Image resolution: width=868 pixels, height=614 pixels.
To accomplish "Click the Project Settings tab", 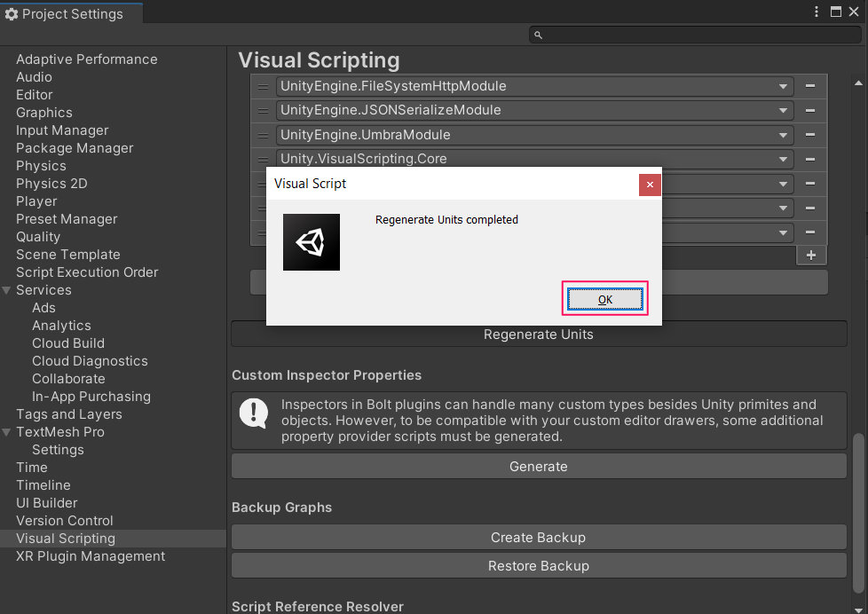I will [71, 14].
